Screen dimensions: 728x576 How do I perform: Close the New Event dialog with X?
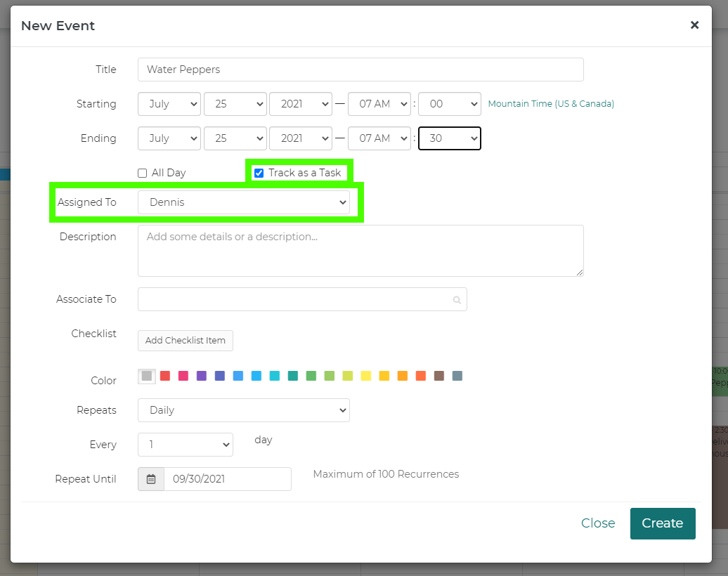point(694,25)
